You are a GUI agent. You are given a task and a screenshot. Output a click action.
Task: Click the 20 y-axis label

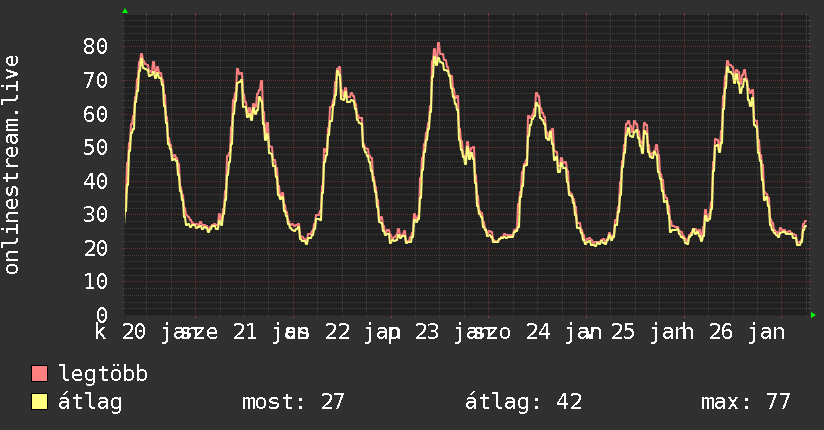pos(96,248)
